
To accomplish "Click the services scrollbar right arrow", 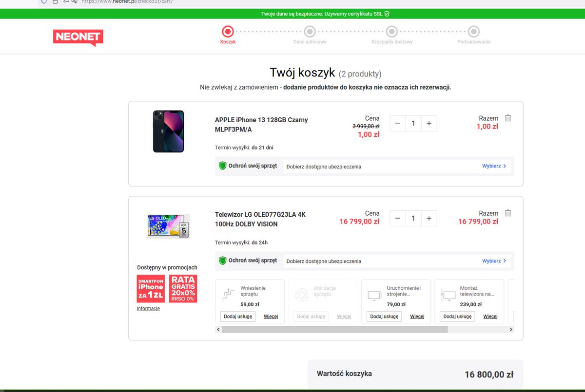I will click(511, 330).
